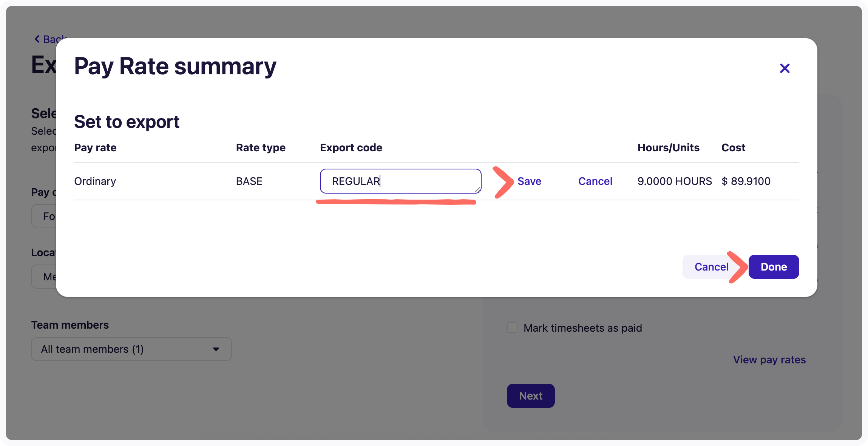The image size is (868, 446).
Task: Click the Export code column header
Action: [x=351, y=148]
